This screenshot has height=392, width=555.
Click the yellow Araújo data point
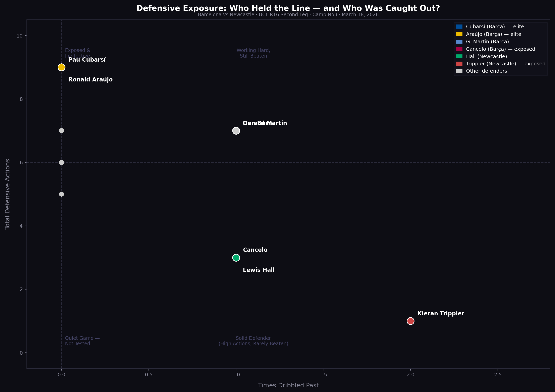pyautogui.click(x=61, y=67)
